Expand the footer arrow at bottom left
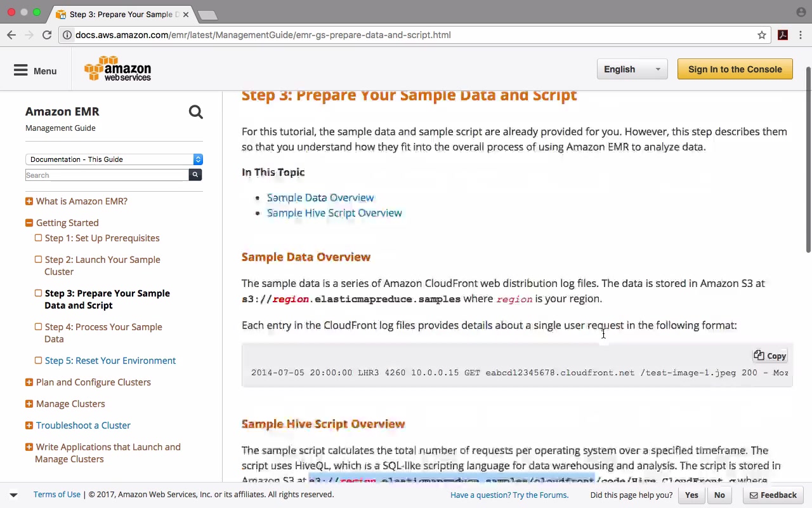The height and width of the screenshot is (508, 812). pos(13,495)
